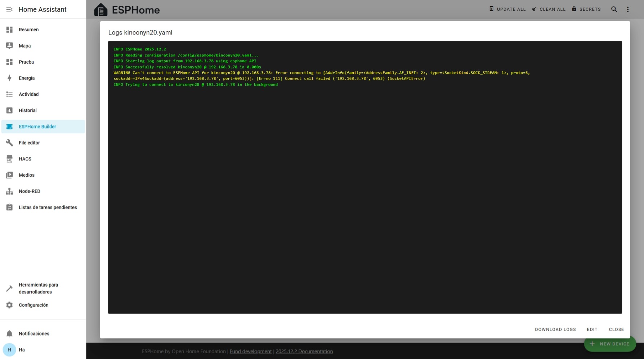Close the kinconyn20.yaml logs dialog
The image size is (644, 359).
[616, 330]
